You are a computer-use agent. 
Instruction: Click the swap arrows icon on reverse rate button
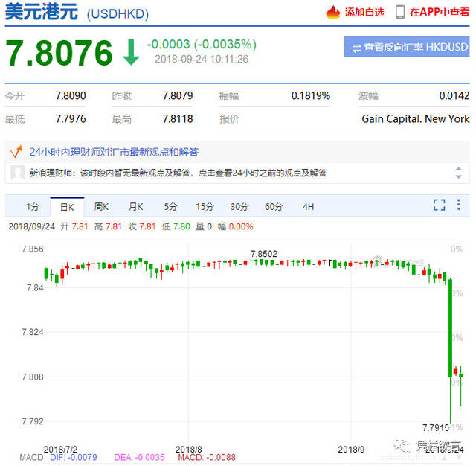pyautogui.click(x=356, y=48)
